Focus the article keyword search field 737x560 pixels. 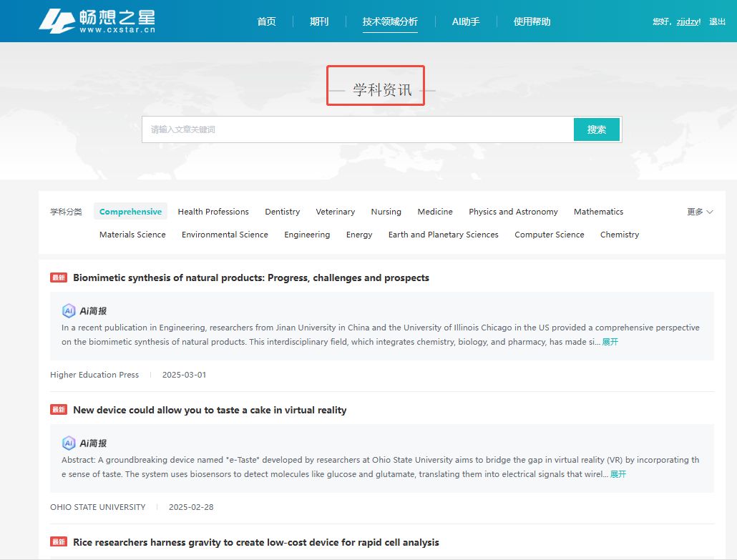[358, 129]
